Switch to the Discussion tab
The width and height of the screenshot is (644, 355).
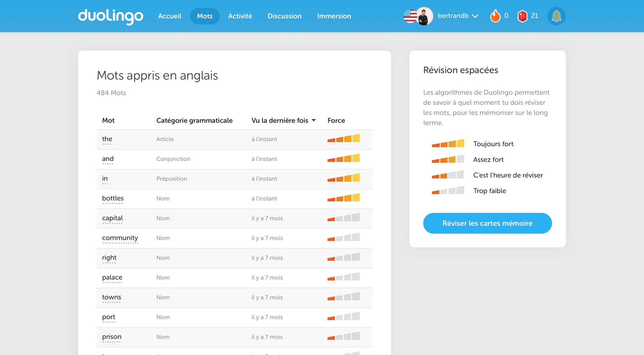point(285,16)
